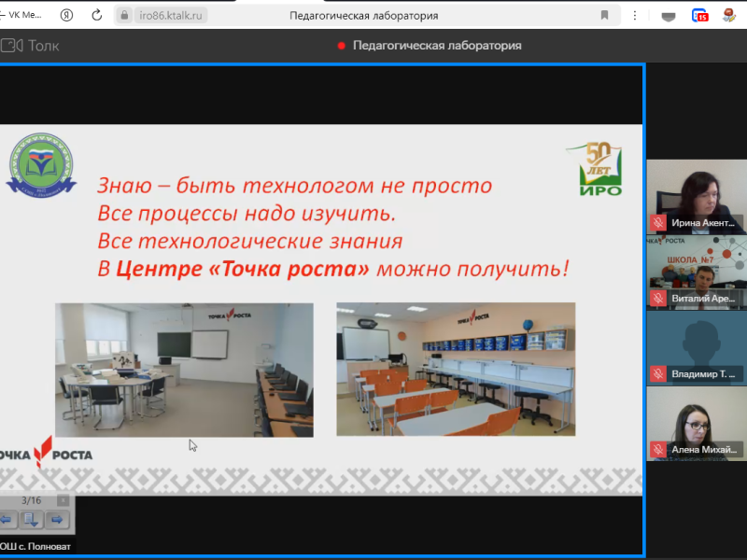Open the three-dot browser menu

click(x=635, y=15)
